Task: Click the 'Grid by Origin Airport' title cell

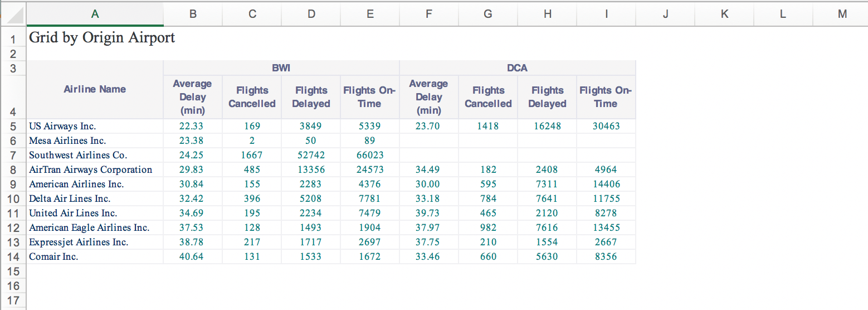Action: pos(102,38)
